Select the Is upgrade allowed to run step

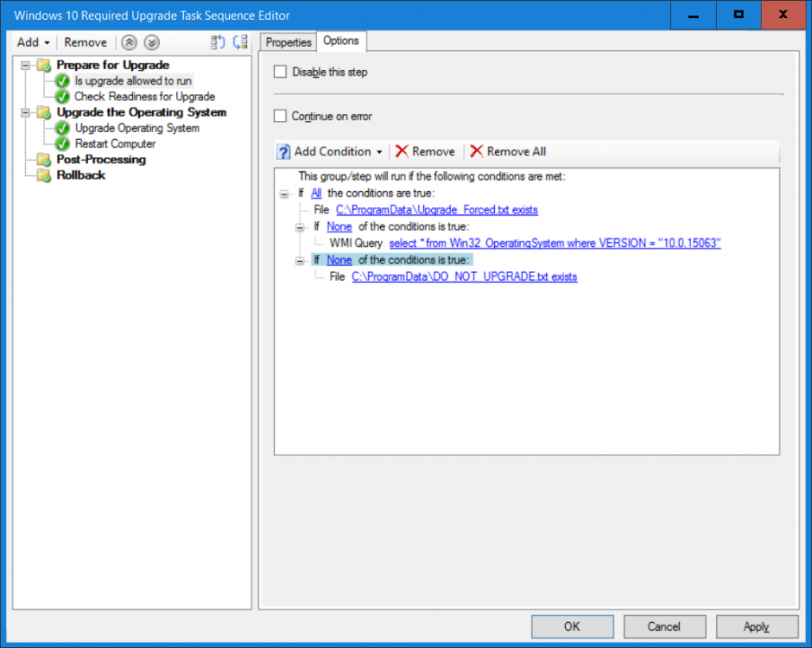[x=133, y=81]
